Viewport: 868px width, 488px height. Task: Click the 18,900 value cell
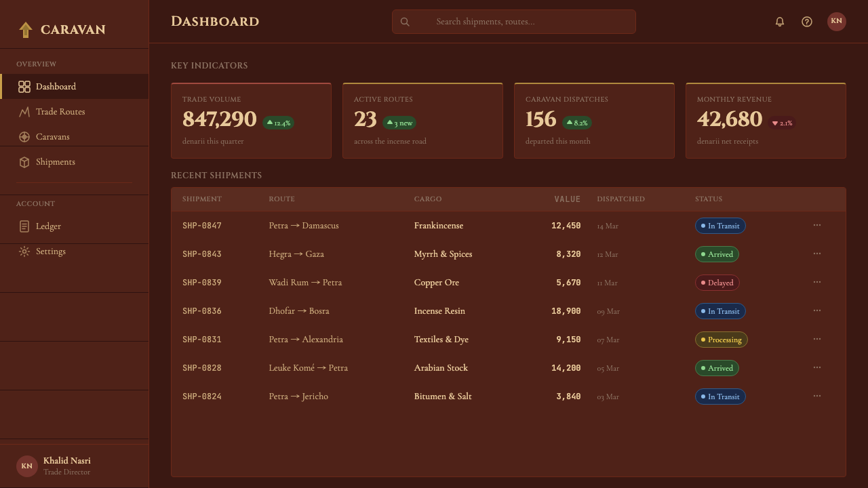566,311
